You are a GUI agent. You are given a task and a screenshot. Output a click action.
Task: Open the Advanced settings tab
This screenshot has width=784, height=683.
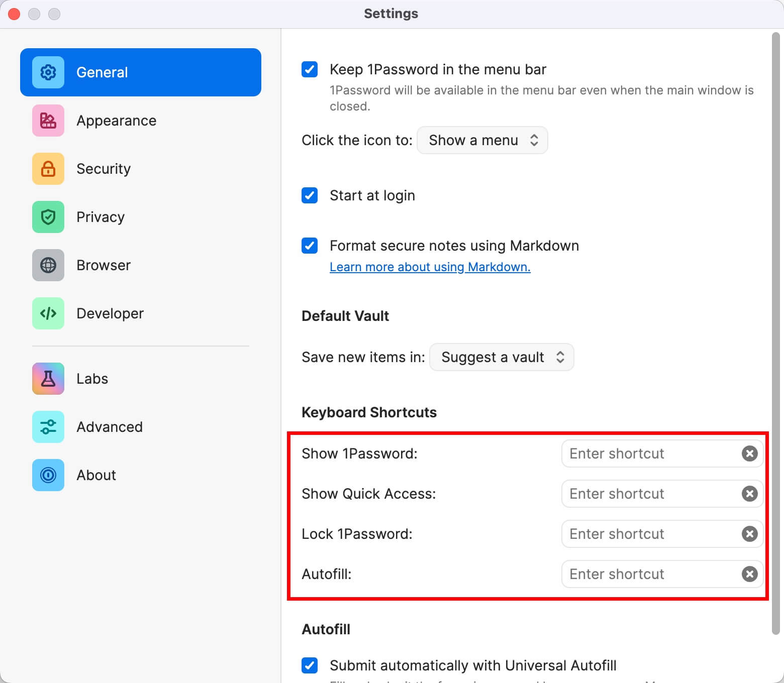(141, 427)
